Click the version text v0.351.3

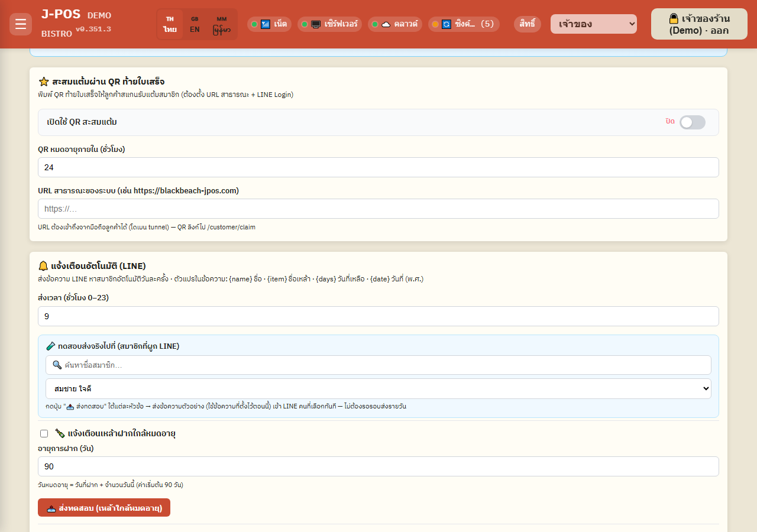click(x=93, y=29)
